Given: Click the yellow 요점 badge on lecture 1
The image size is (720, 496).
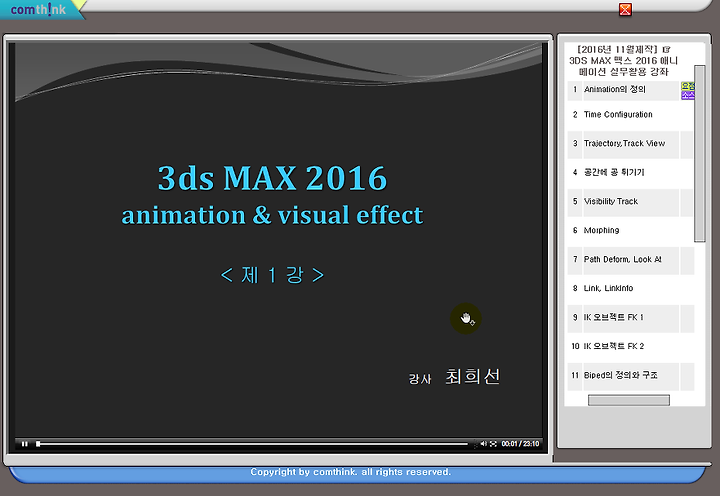Looking at the screenshot, I should (687, 86).
